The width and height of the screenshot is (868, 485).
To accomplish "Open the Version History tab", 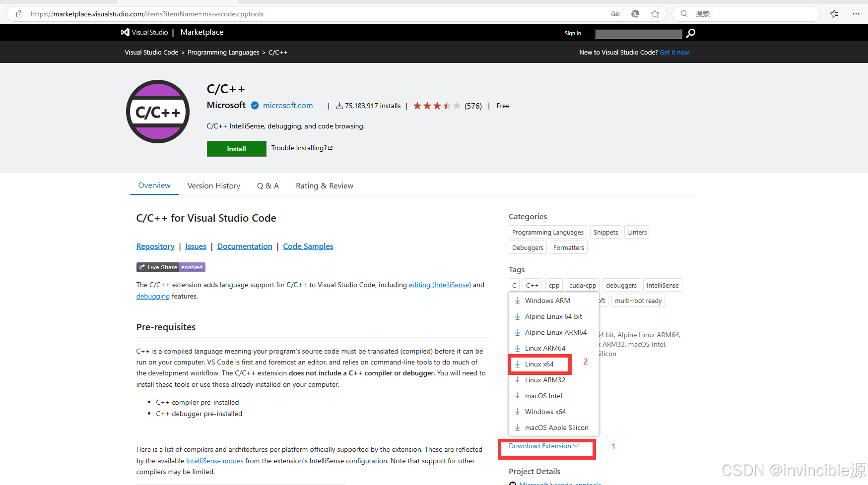I will [x=214, y=186].
